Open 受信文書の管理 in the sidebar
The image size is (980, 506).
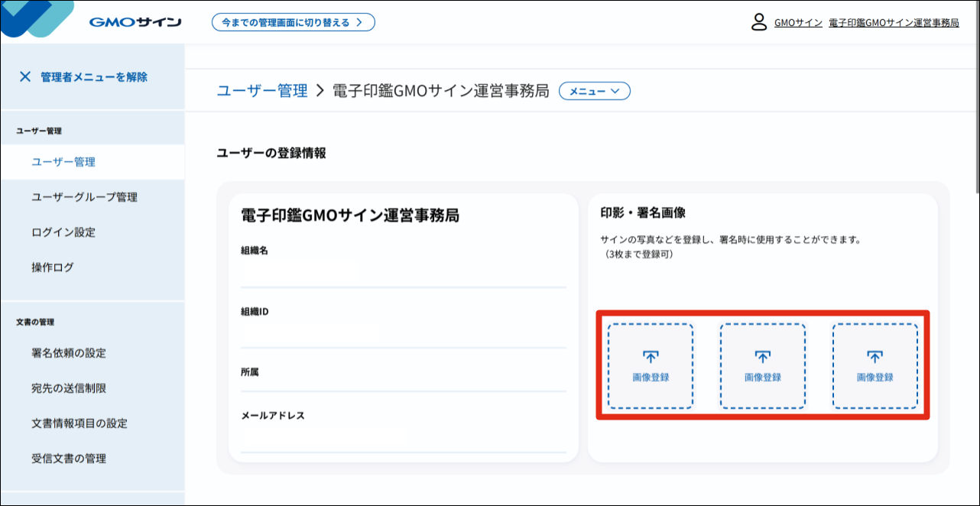[x=69, y=459]
